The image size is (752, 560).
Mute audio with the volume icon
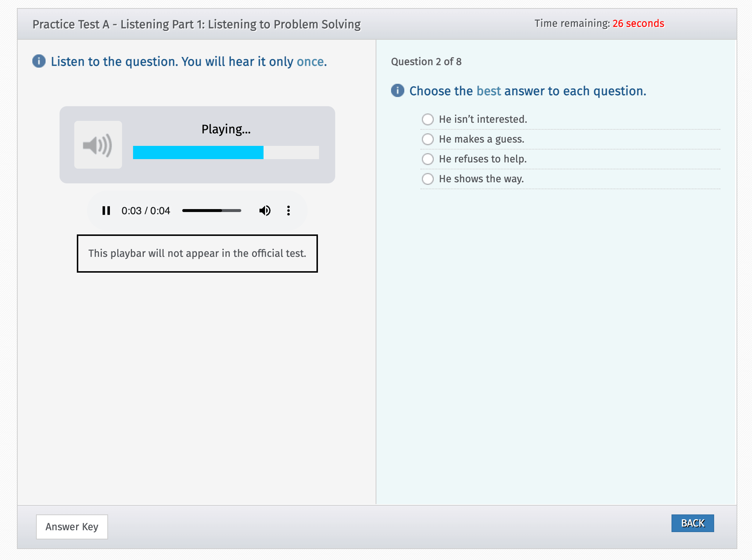click(265, 211)
